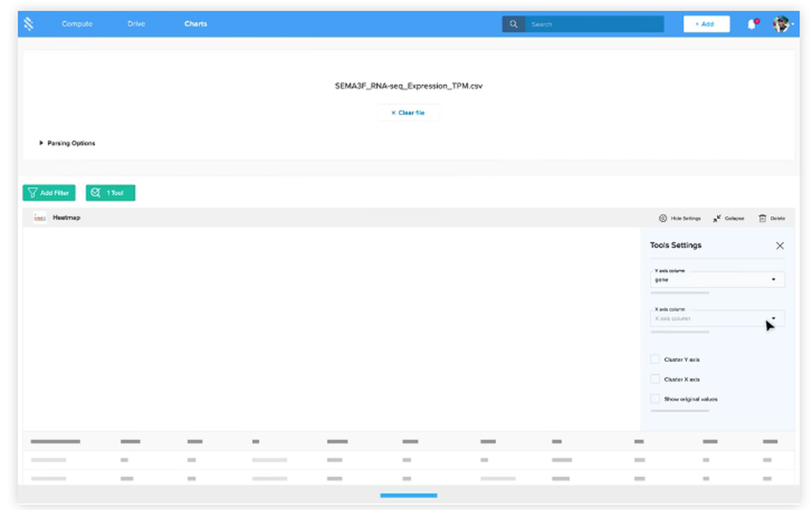Open the Heatmap chart type icon

(38, 217)
